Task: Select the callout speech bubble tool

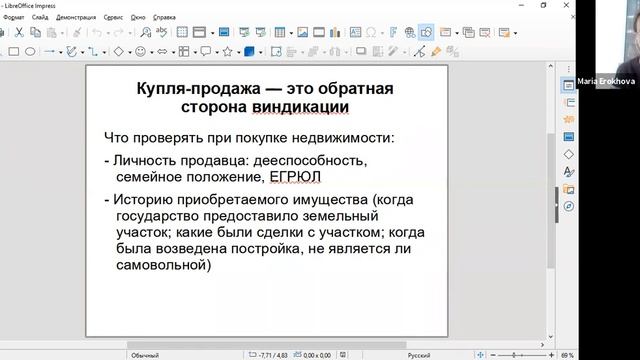Action: 206,52
